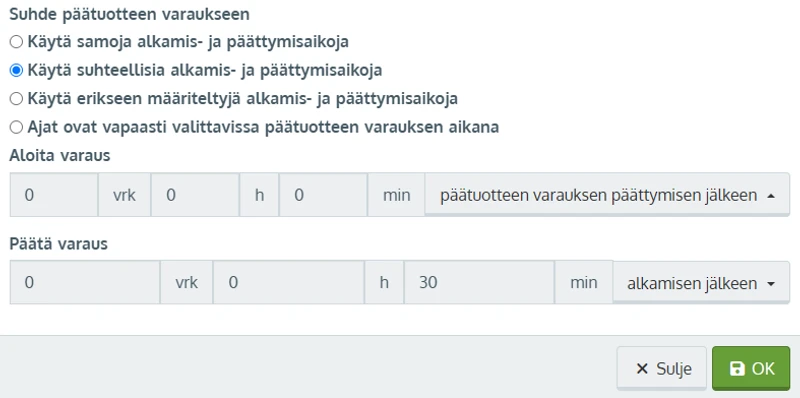
Task: Click the 'h' unit label in Päätä varaus
Action: click(x=384, y=283)
